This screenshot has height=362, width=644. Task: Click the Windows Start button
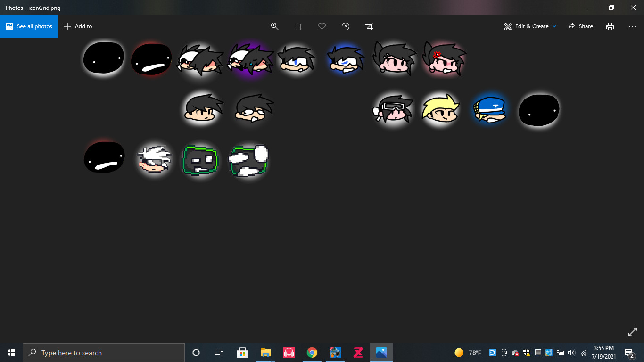coord(11,353)
